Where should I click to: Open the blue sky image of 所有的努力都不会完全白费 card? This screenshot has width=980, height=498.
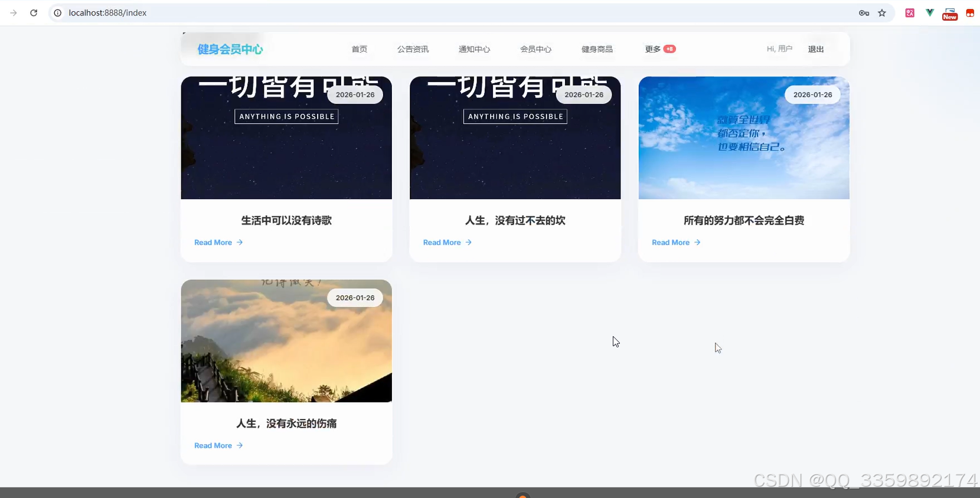pyautogui.click(x=744, y=138)
